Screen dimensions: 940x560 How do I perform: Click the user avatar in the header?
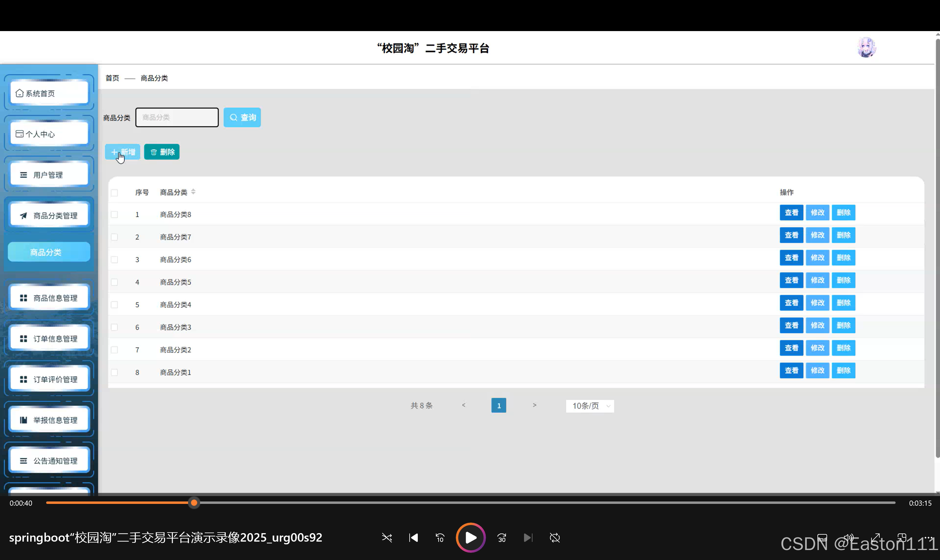tap(866, 48)
